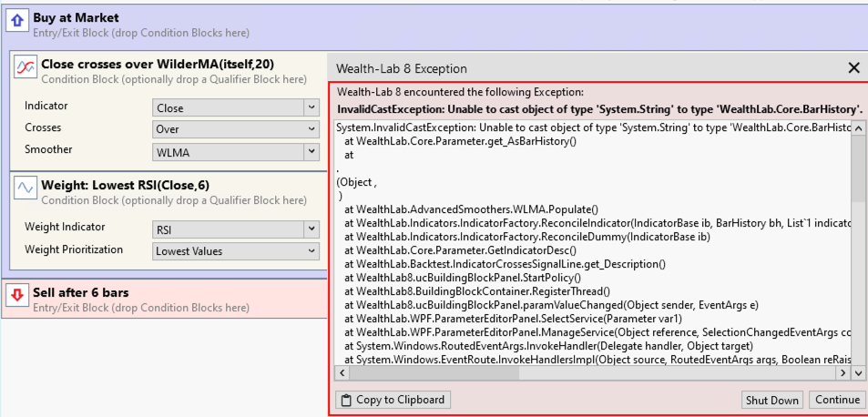Click Copy to Clipboard button
The height and width of the screenshot is (417, 868).
pos(393,400)
